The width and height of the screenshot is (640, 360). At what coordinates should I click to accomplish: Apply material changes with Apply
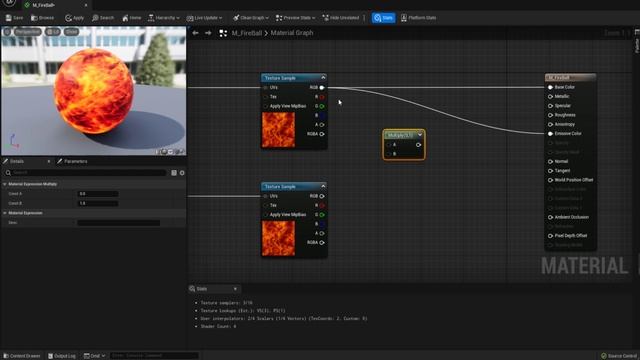[x=74, y=18]
